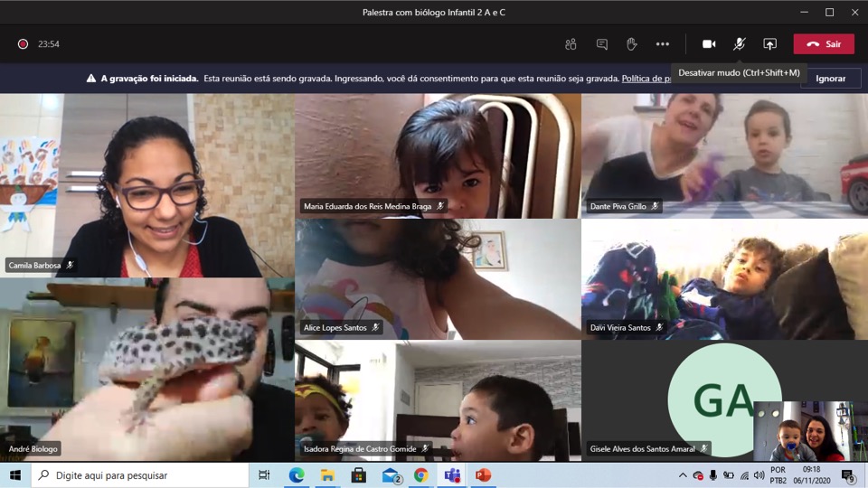Viewport: 868px width, 488px height.
Task: Launch Google Chrome from the taskbar
Action: [421, 475]
